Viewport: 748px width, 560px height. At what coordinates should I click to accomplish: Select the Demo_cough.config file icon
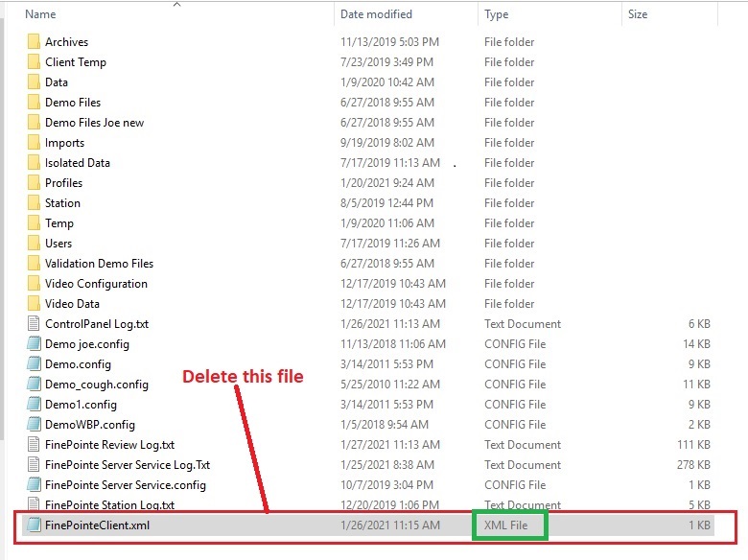point(34,384)
